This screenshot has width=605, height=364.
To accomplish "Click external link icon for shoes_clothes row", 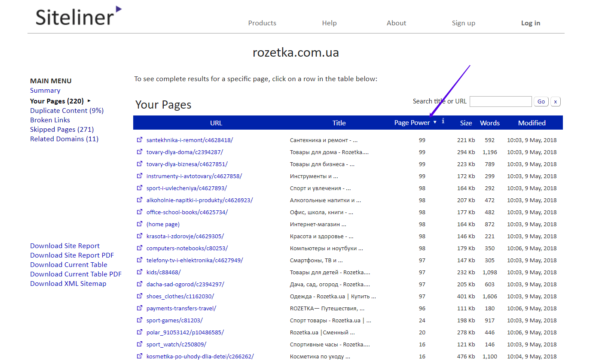I will pos(140,296).
